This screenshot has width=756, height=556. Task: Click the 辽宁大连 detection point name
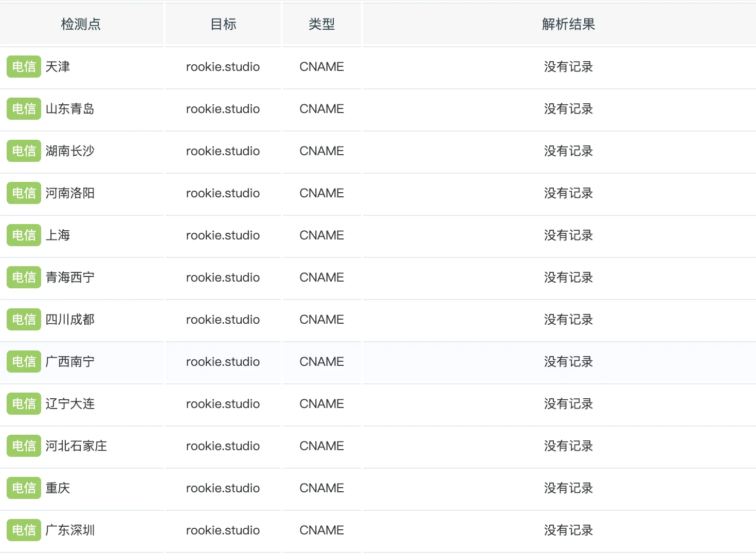[70, 404]
